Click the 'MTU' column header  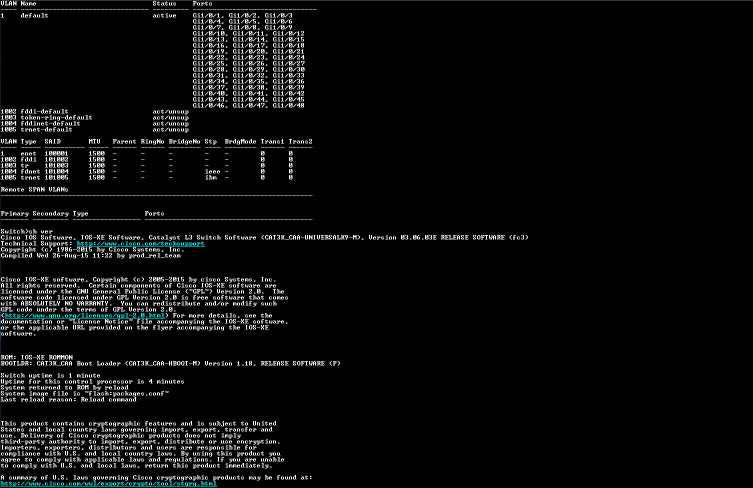[95, 141]
